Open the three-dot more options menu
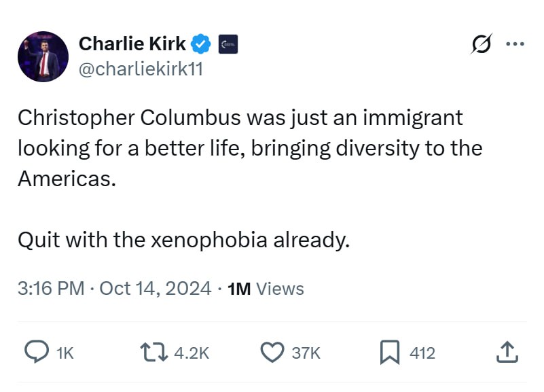The image size is (544, 392). tap(515, 45)
